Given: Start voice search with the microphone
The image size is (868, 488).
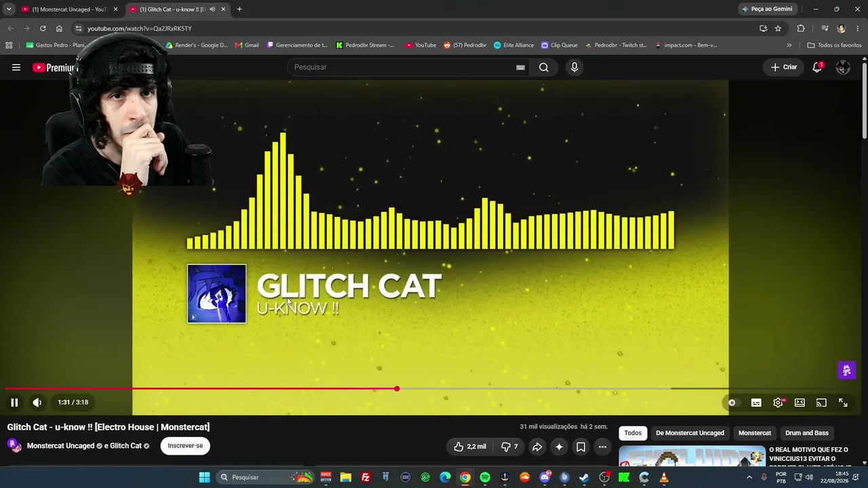Looking at the screenshot, I should 574,67.
